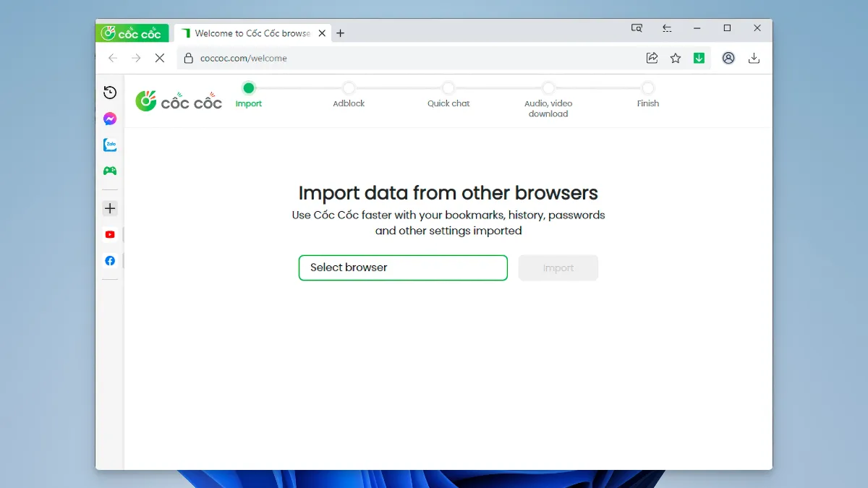Jump to the Adblock step
868x488 pixels.
[349, 88]
